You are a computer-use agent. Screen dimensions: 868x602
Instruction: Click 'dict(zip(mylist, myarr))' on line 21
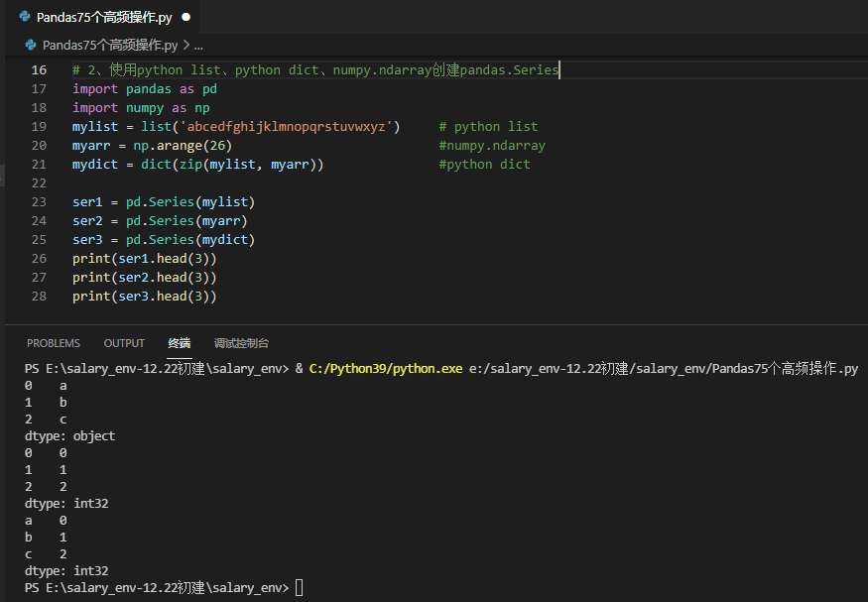[x=232, y=165]
